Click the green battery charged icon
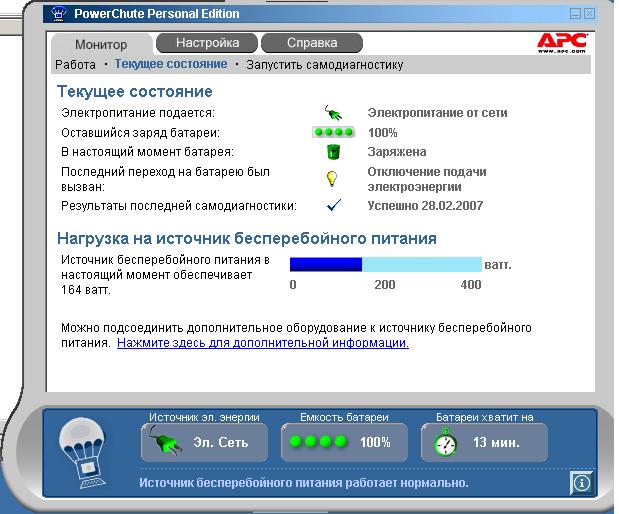Image resolution: width=619 pixels, height=514 pixels. tap(334, 152)
